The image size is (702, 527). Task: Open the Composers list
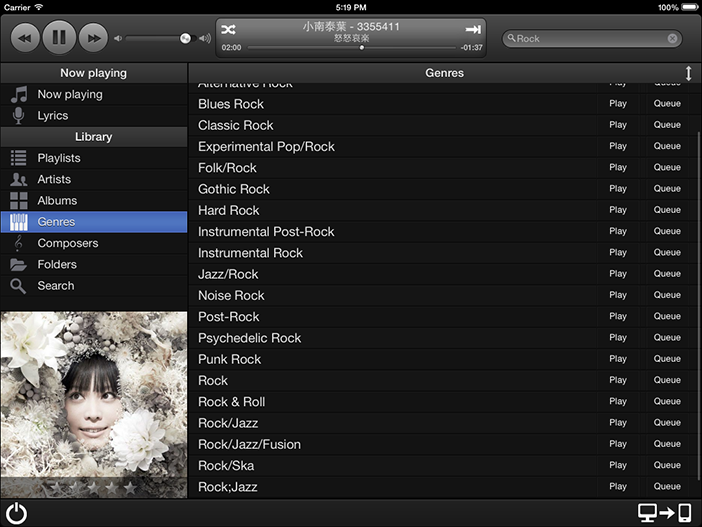tap(67, 243)
